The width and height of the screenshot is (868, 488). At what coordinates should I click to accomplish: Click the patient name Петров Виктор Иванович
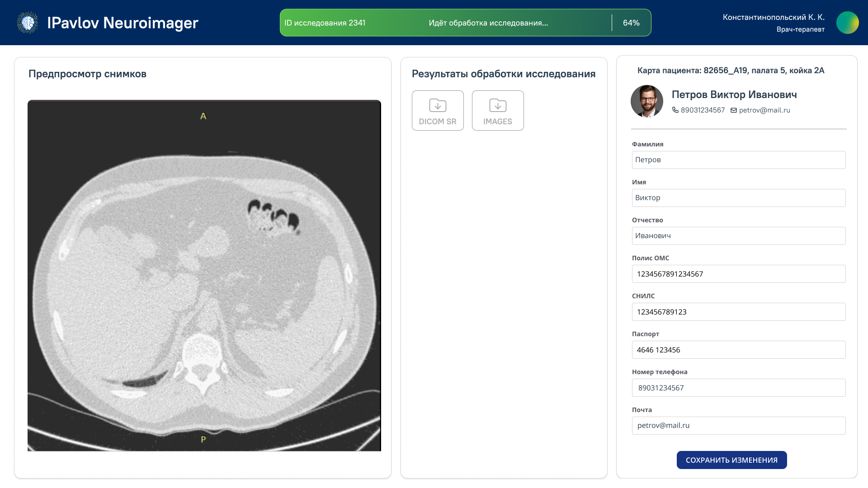[734, 94]
